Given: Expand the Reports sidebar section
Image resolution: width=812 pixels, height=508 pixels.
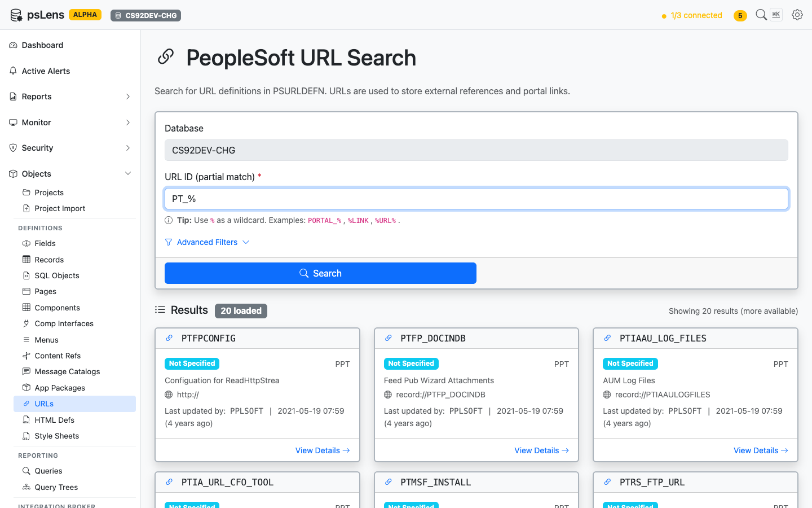Looking at the screenshot, I should point(70,97).
